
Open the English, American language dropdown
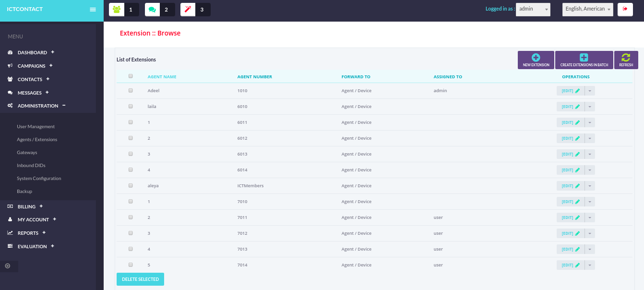click(x=588, y=9)
